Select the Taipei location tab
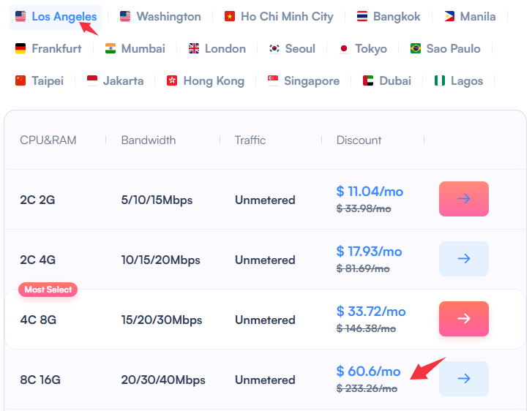The height and width of the screenshot is (411, 532). click(x=40, y=81)
